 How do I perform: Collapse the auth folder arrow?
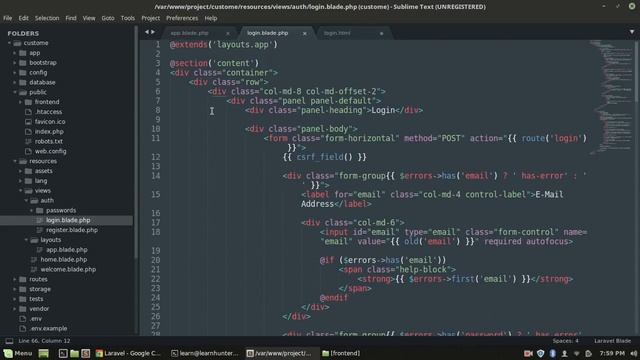pyautogui.click(x=27, y=200)
